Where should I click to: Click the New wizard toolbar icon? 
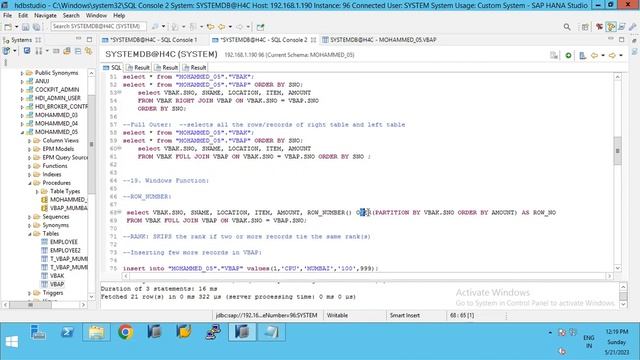pyautogui.click(x=8, y=27)
